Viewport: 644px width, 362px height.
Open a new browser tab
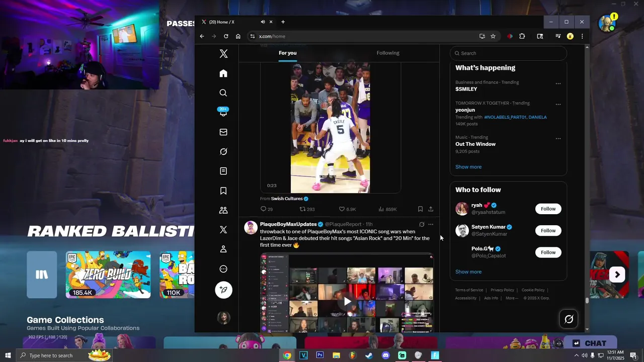pyautogui.click(x=283, y=22)
